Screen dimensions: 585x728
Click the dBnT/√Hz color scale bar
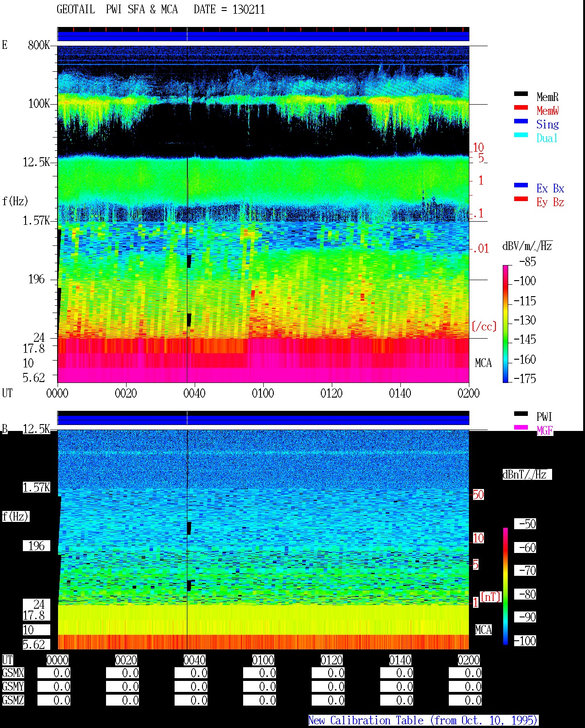coord(505,586)
